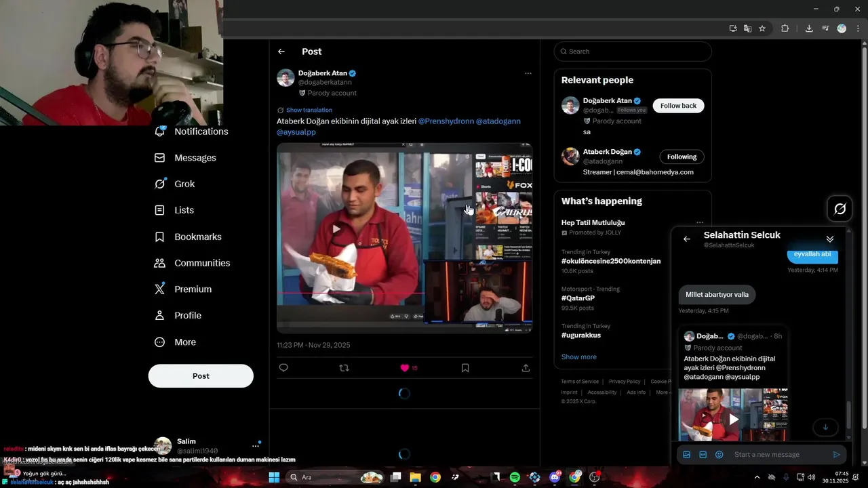868x488 pixels.
Task: Open Chrome downloads icon
Action: (809, 28)
